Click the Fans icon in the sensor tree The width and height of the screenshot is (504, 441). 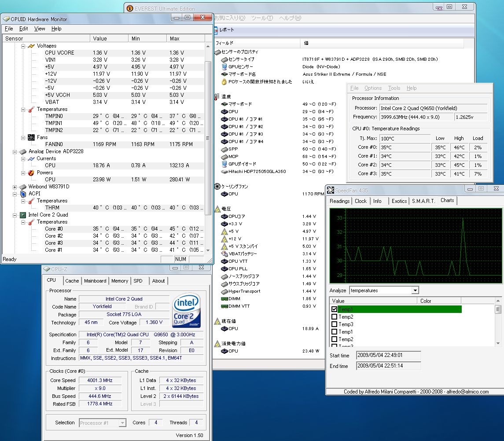31,137
